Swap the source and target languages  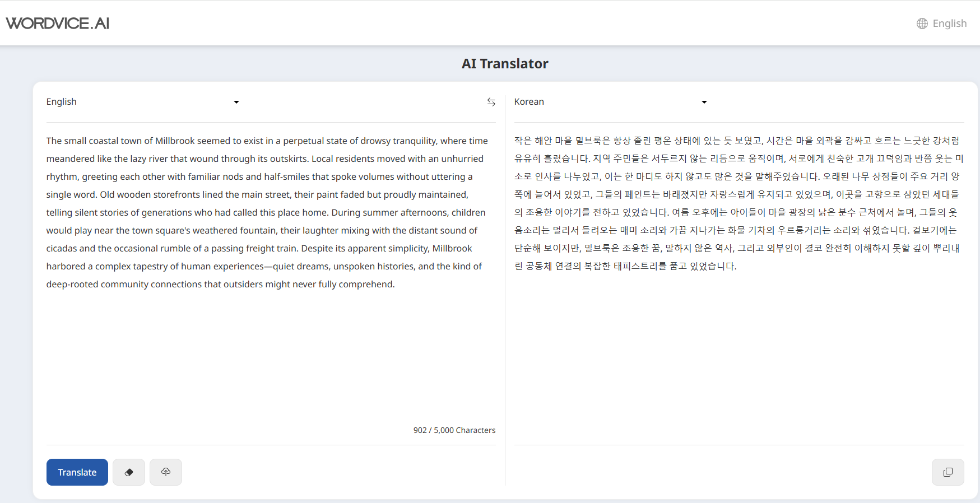pyautogui.click(x=491, y=102)
